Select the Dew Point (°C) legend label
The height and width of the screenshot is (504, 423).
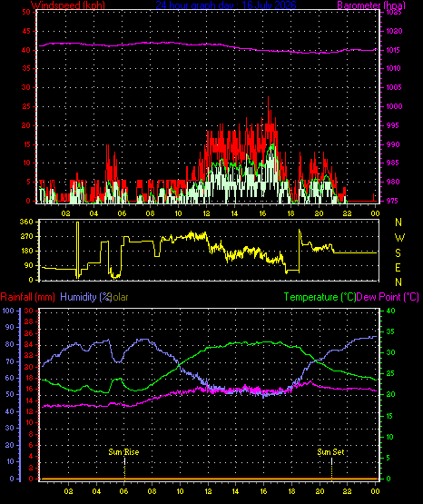pyautogui.click(x=388, y=297)
